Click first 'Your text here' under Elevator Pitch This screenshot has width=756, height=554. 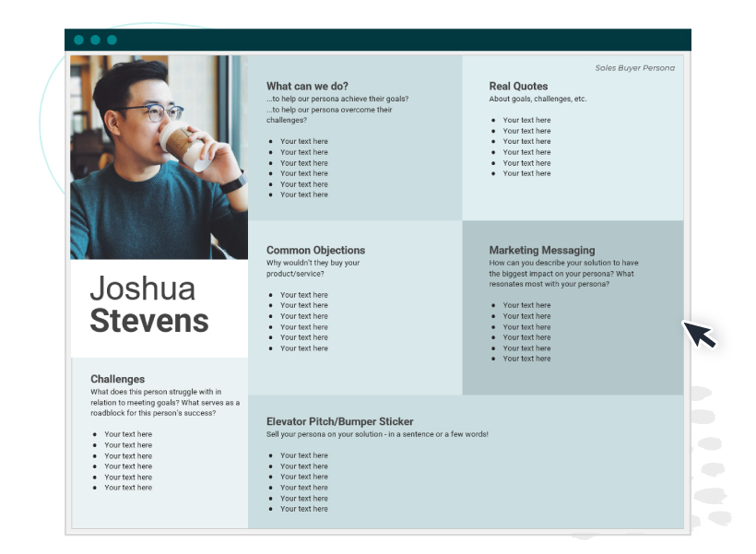303,455
